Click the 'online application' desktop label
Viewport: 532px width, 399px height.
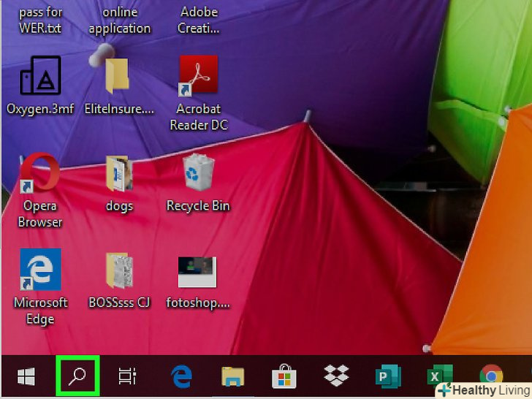(x=120, y=20)
